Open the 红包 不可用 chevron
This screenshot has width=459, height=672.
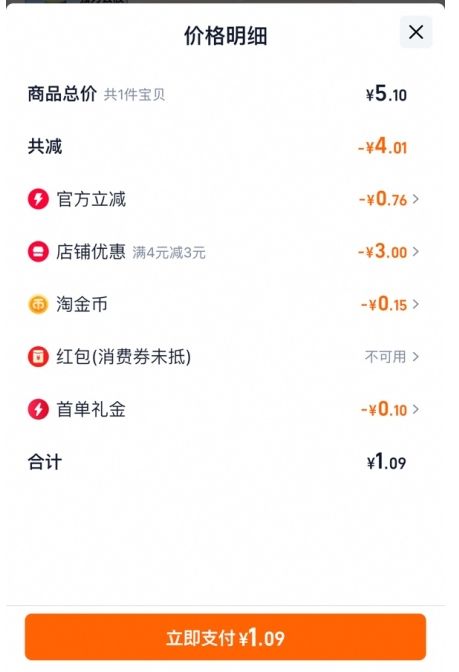(x=415, y=357)
